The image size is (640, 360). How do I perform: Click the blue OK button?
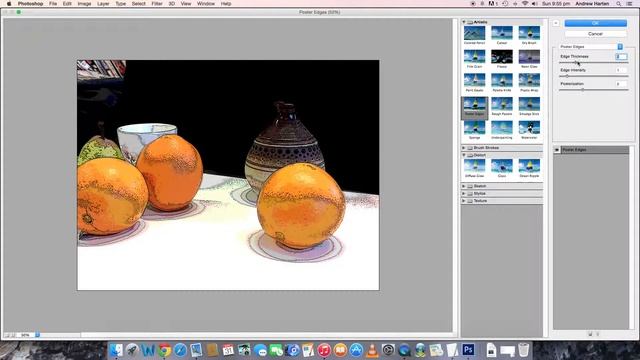pyautogui.click(x=595, y=23)
